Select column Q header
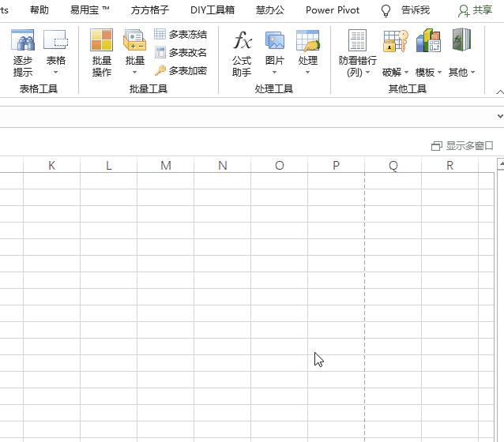 393,165
